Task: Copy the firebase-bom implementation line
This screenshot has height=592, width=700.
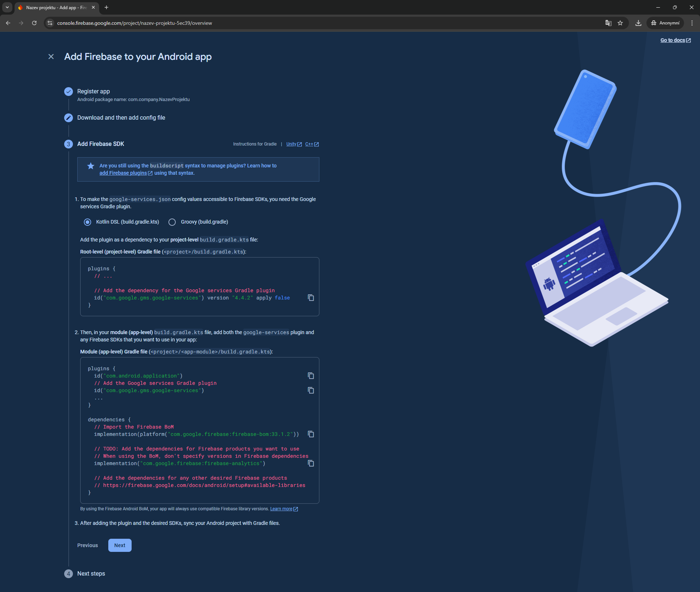Action: coord(311,434)
